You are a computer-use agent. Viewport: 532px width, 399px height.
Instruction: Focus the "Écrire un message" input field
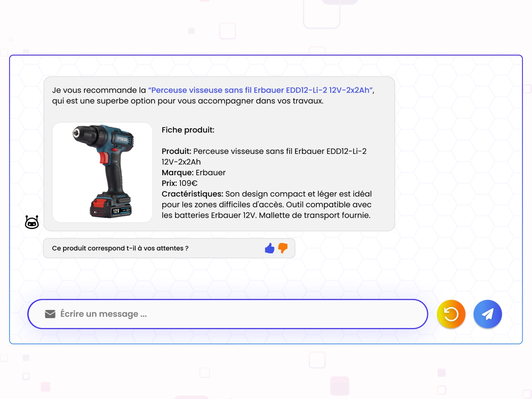(x=228, y=314)
